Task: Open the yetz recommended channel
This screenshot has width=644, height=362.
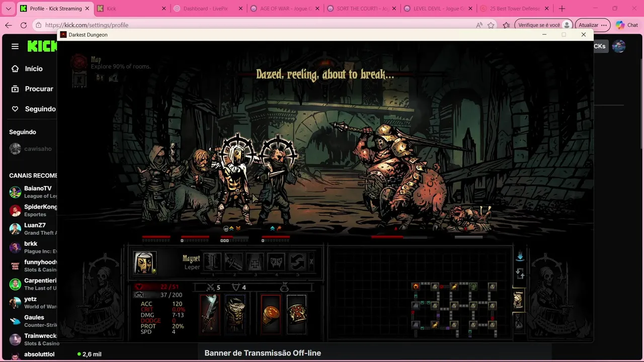Action: (x=32, y=303)
